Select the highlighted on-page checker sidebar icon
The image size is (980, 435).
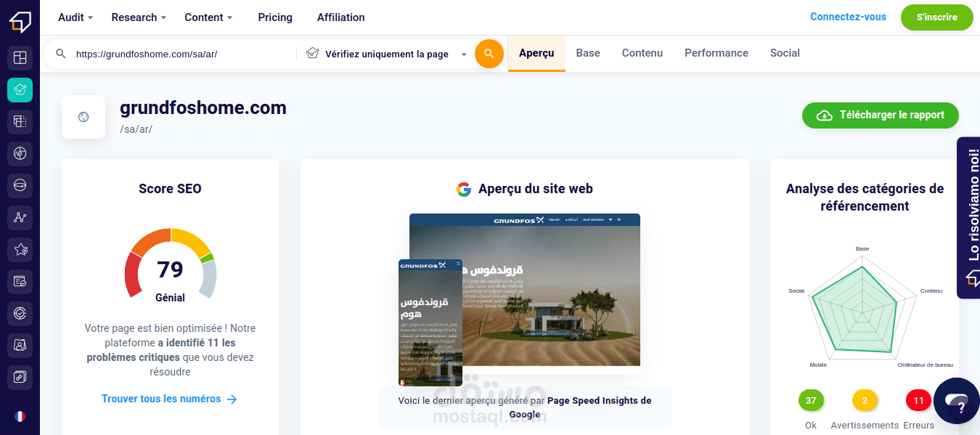pyautogui.click(x=20, y=90)
